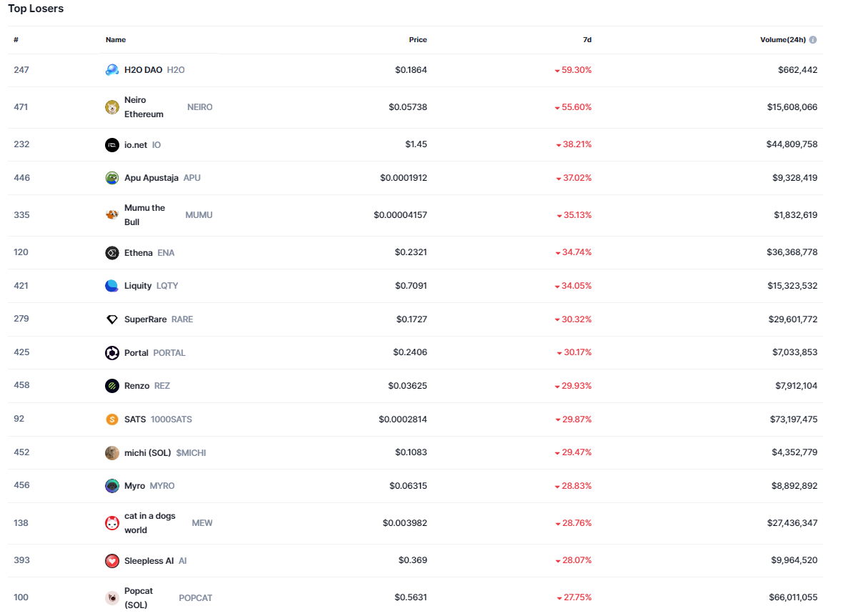Screen dimensions: 866x616
Task: Click the H2O DAO water drop icon
Action: pyautogui.click(x=112, y=70)
